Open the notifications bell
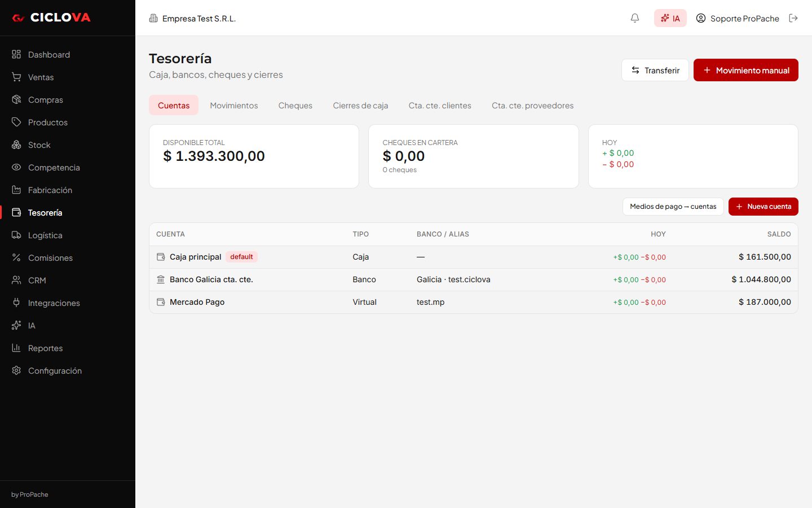 pyautogui.click(x=635, y=18)
